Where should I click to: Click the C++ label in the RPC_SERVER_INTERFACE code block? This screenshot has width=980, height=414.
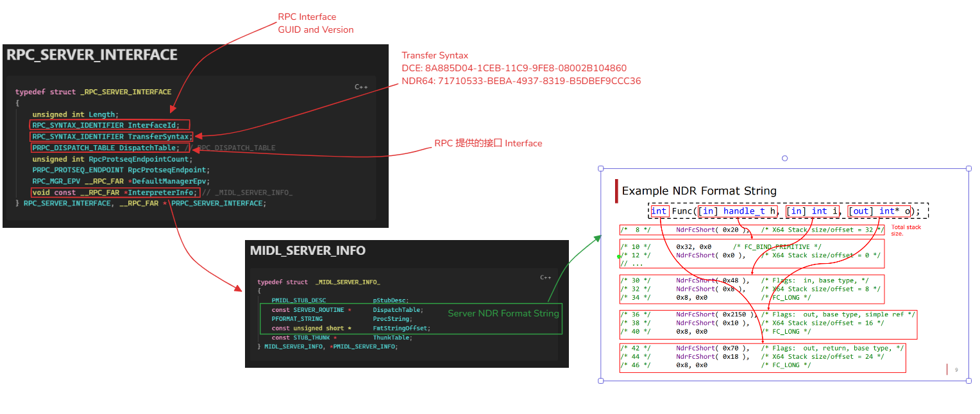[361, 87]
